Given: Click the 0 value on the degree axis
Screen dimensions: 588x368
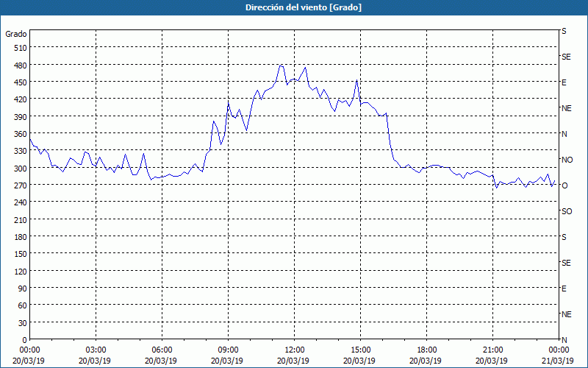Looking at the screenshot, I should pos(25,340).
